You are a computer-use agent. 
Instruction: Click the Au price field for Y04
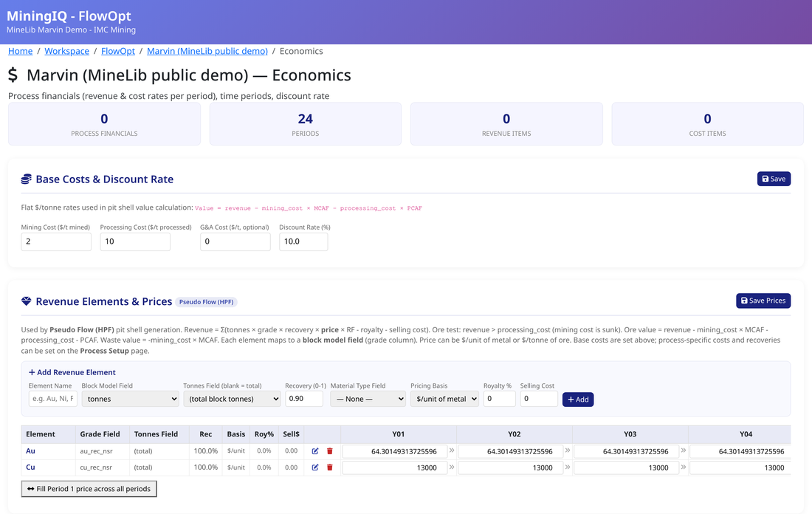(740, 452)
